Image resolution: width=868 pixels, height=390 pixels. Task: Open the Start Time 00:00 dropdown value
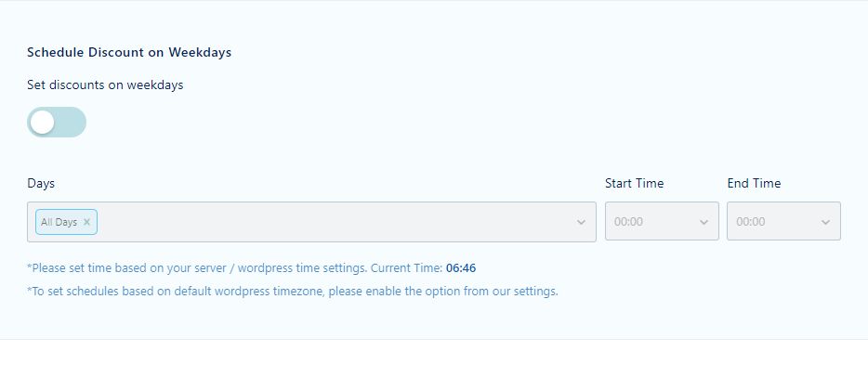click(628, 222)
